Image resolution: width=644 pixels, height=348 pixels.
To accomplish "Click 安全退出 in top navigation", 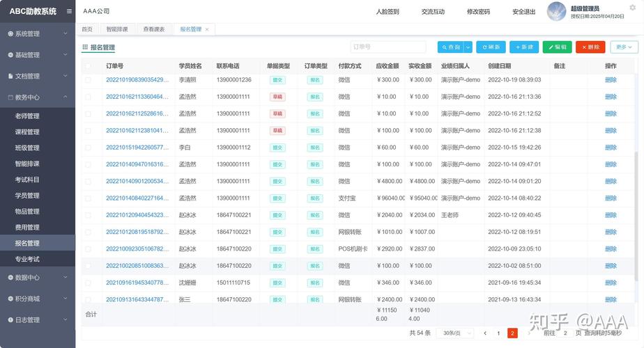I will [524, 12].
